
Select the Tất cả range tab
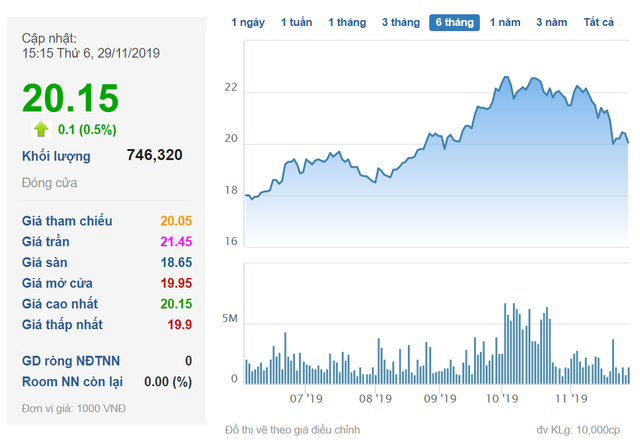point(599,22)
